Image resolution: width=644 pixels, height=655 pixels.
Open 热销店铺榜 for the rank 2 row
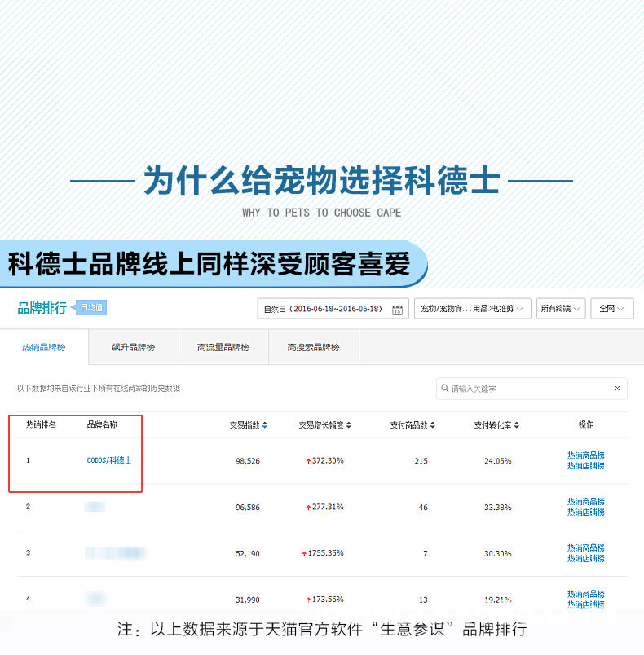pyautogui.click(x=586, y=512)
